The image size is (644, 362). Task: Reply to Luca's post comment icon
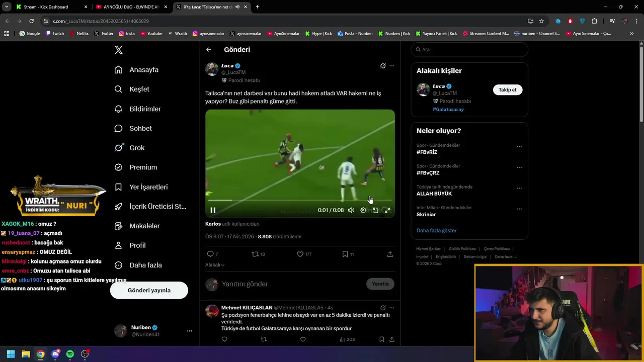pyautogui.click(x=210, y=254)
